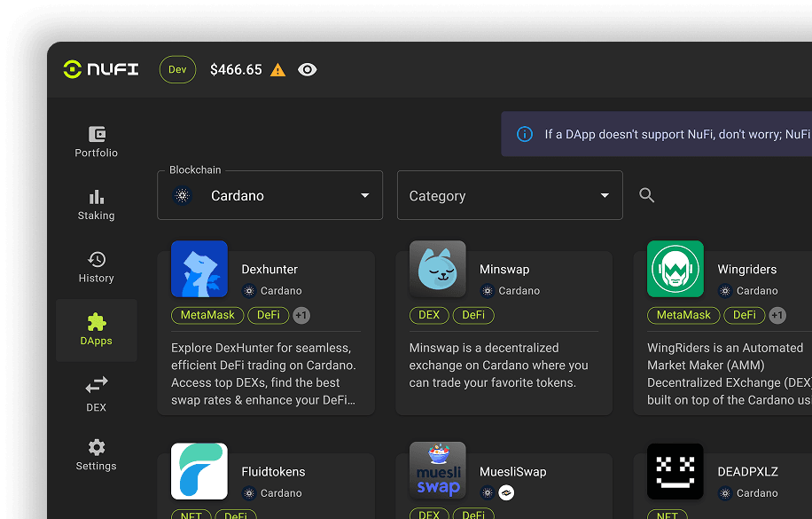Open the Category dropdown
Image resolution: width=812 pixels, height=519 pixels.
(509, 196)
